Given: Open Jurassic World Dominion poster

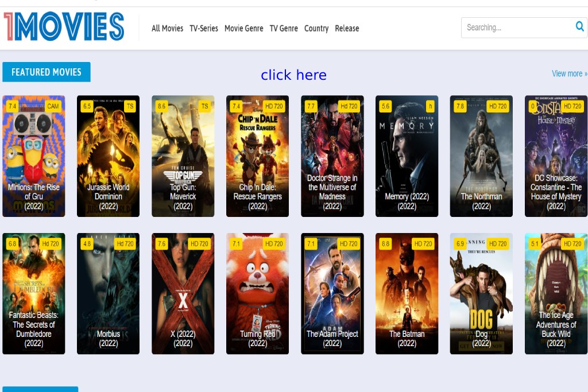Looking at the screenshot, I should 109,156.
